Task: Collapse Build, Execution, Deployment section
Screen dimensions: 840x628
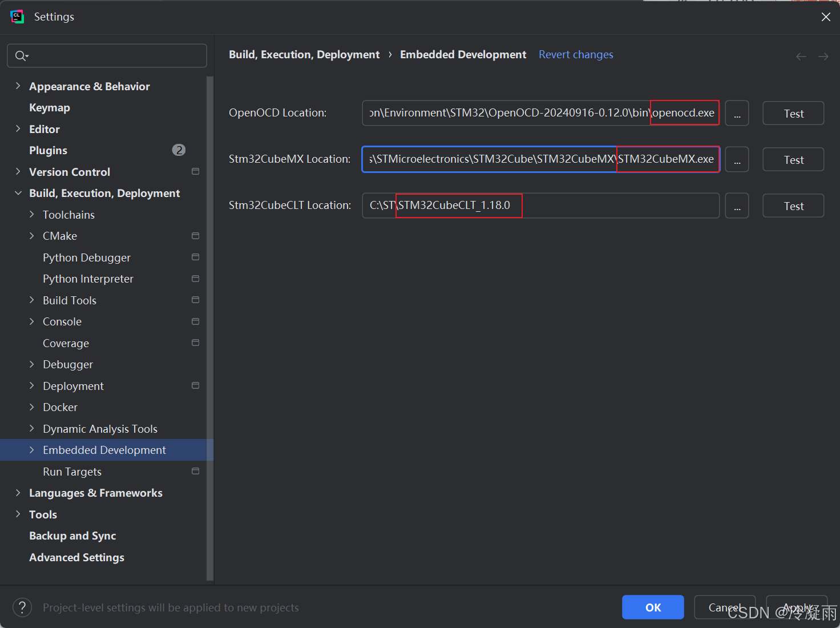Action: (x=18, y=193)
